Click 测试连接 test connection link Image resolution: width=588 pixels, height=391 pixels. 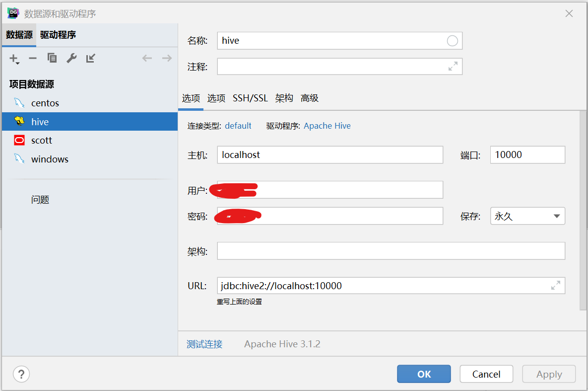coord(204,344)
